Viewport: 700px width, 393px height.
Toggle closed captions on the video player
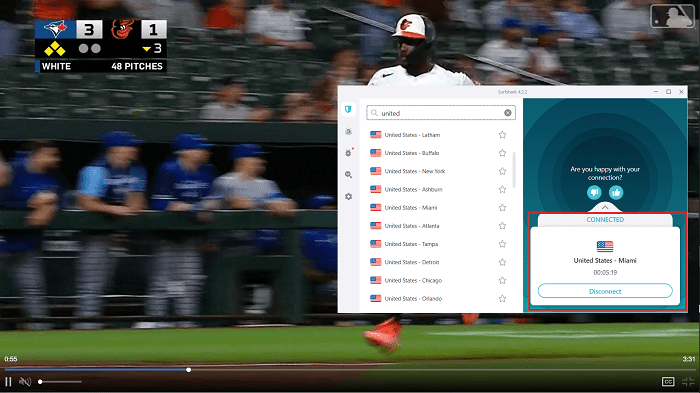click(x=668, y=382)
